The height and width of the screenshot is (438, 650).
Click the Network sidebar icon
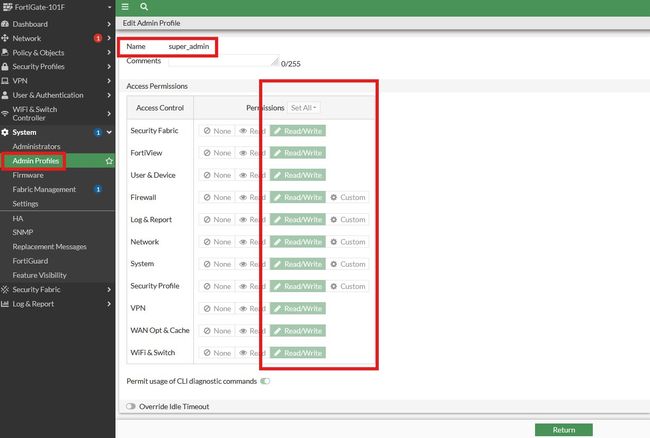(5, 38)
